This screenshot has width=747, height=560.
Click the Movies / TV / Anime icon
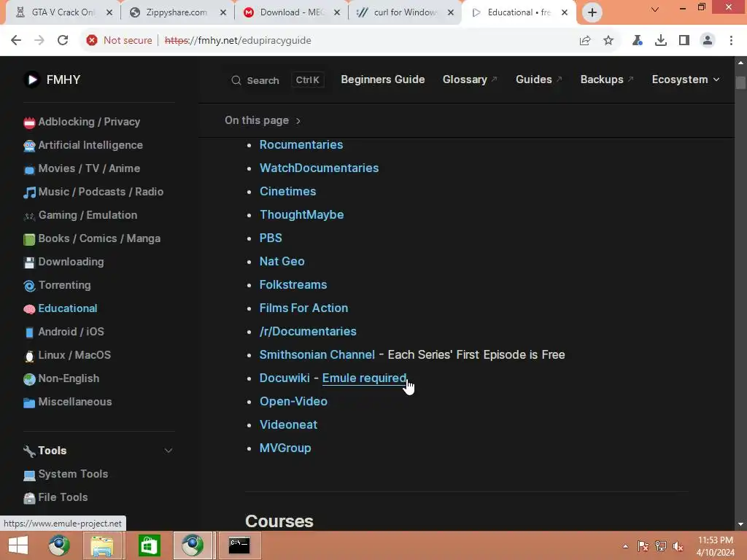29,169
